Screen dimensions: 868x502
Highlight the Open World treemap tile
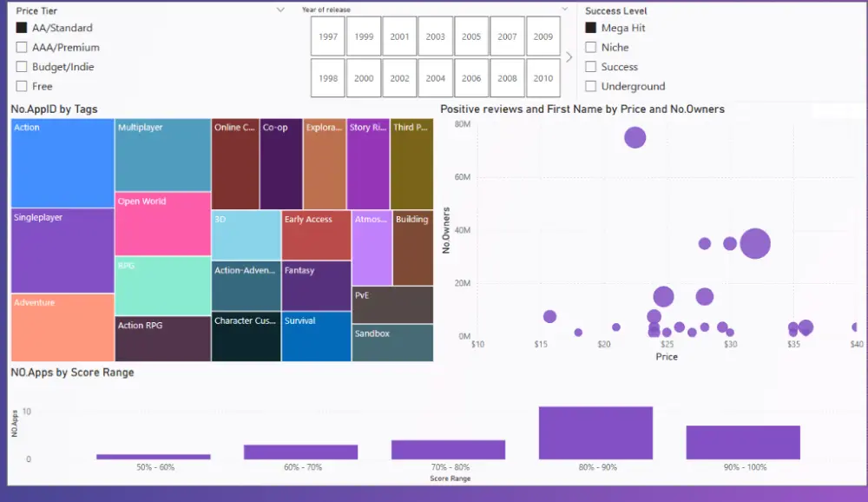pos(163,224)
